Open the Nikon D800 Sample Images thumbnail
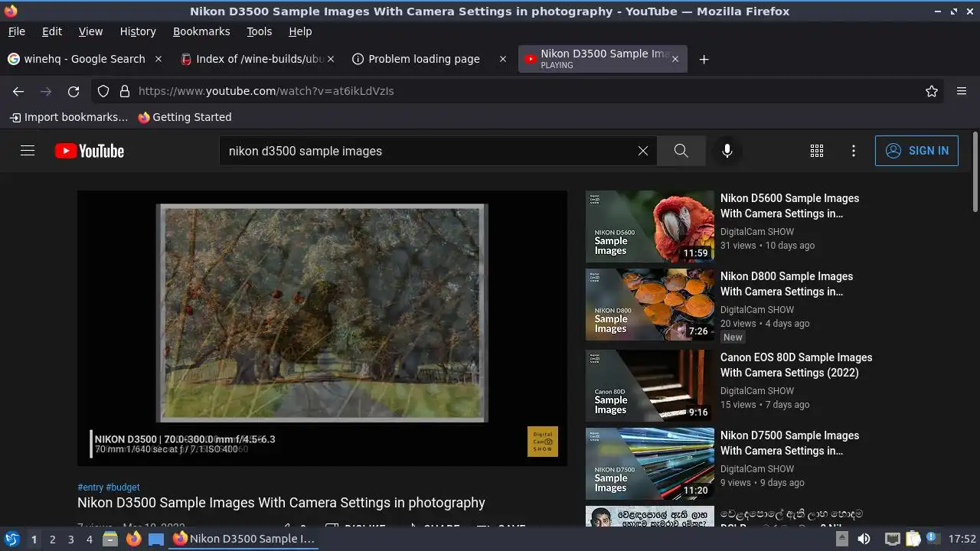The width and height of the screenshot is (980, 551). (x=650, y=305)
